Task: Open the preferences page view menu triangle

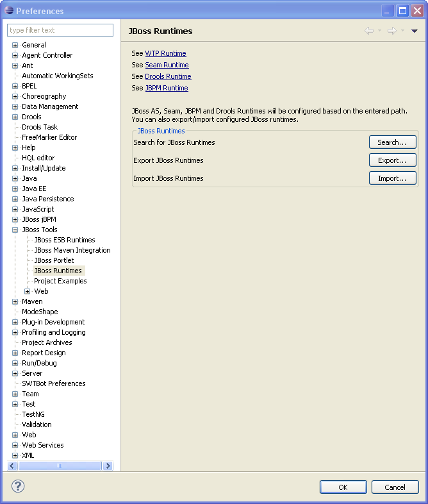Action: (x=414, y=31)
